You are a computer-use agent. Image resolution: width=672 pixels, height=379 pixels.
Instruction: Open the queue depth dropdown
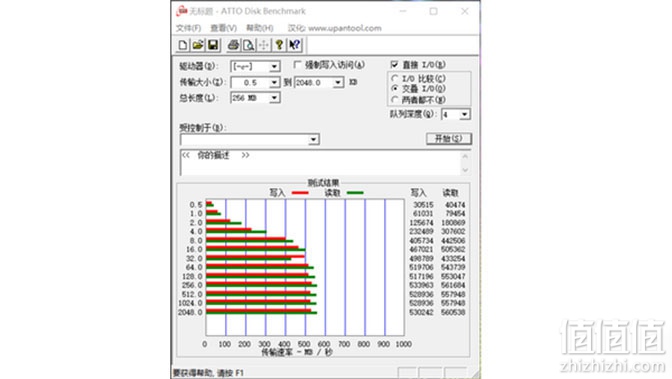coord(465,114)
